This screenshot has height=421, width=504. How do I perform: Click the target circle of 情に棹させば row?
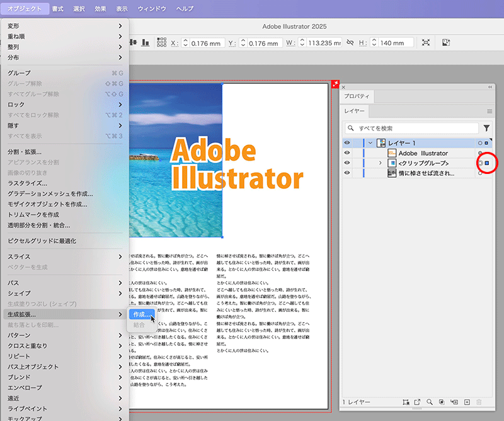click(480, 173)
